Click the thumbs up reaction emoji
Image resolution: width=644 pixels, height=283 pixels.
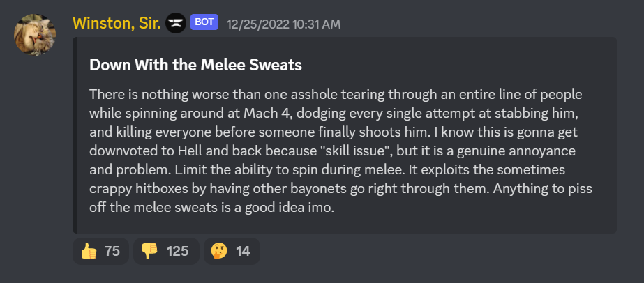click(89, 252)
